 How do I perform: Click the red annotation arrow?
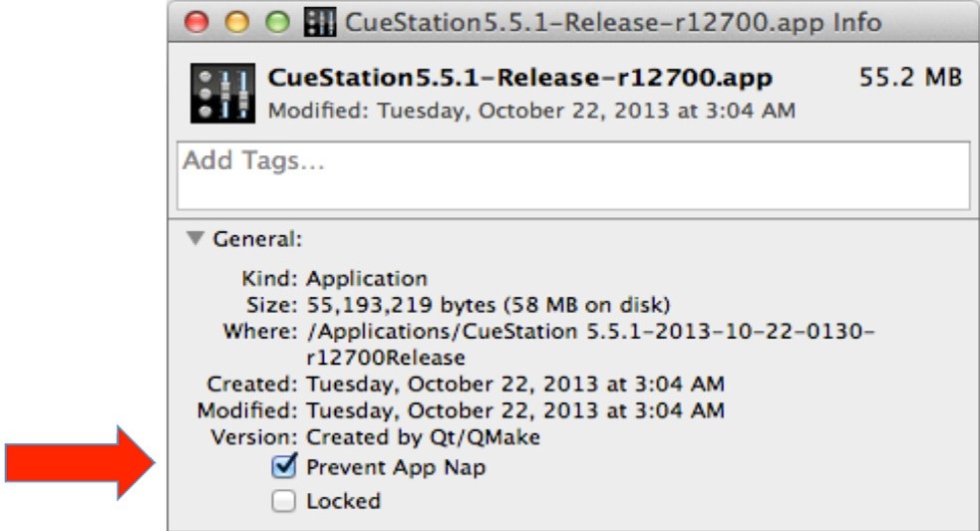82,459
